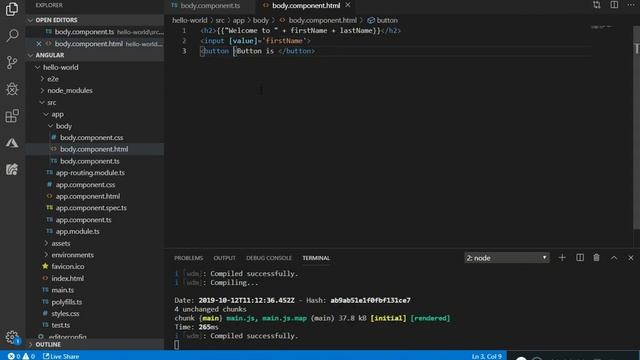Image resolution: width=640 pixels, height=360 pixels.
Task: Open the Azure view in the activity bar
Action: [12, 142]
